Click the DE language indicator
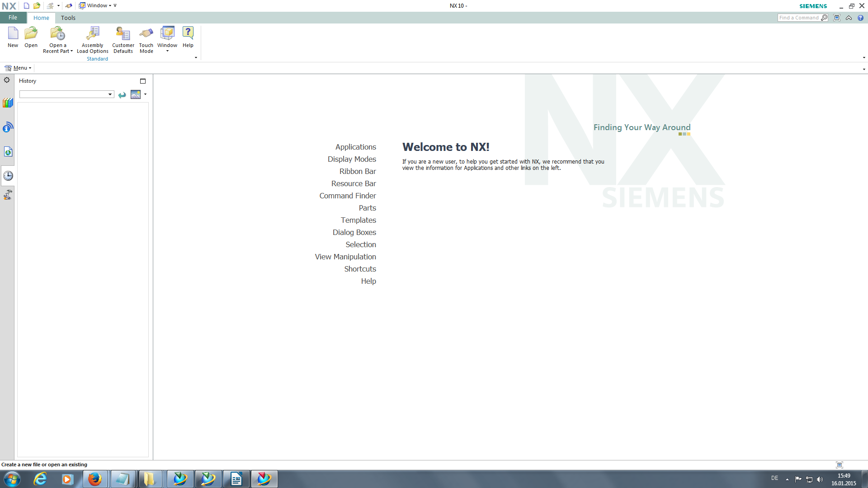Image resolution: width=868 pixels, height=488 pixels. 774,478
